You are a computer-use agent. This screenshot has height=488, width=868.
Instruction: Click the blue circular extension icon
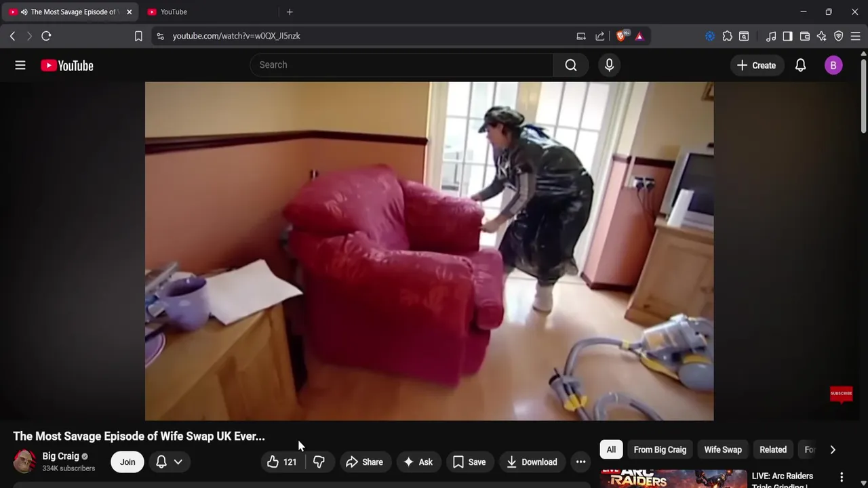pos(710,36)
